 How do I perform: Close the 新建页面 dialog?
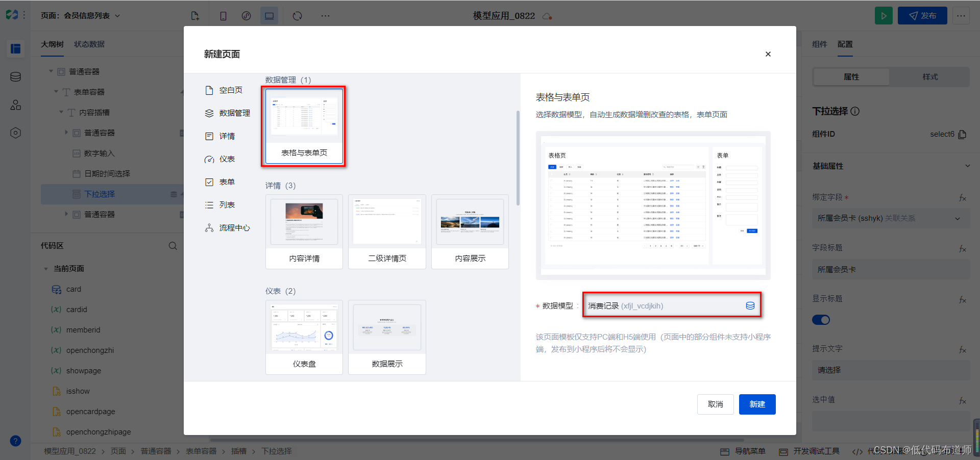pyautogui.click(x=768, y=54)
